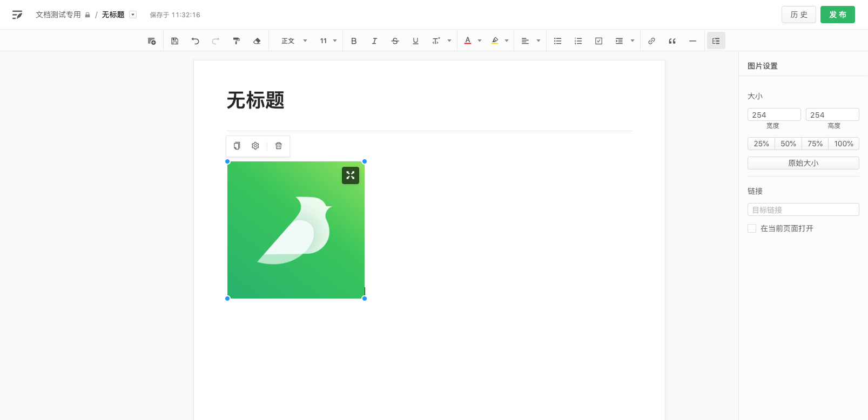Image resolution: width=868 pixels, height=420 pixels.
Task: Open the menu arrow beside 无标题
Action: [x=133, y=15]
